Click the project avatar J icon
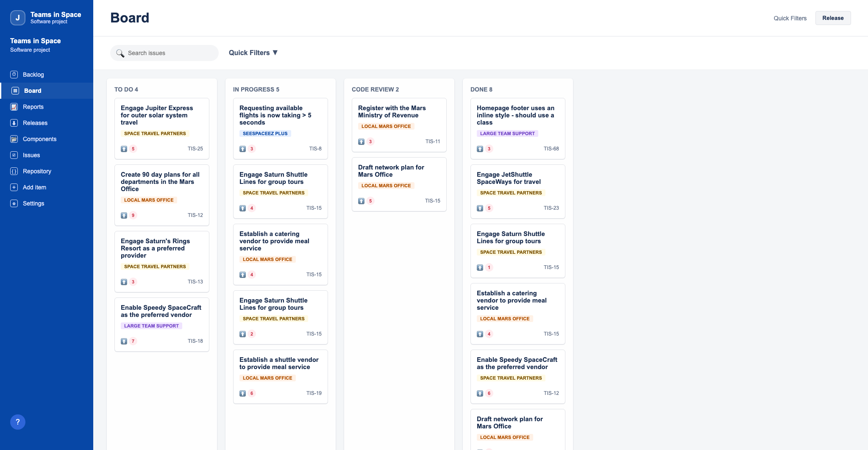Viewport: 868px width, 450px height. point(17,18)
